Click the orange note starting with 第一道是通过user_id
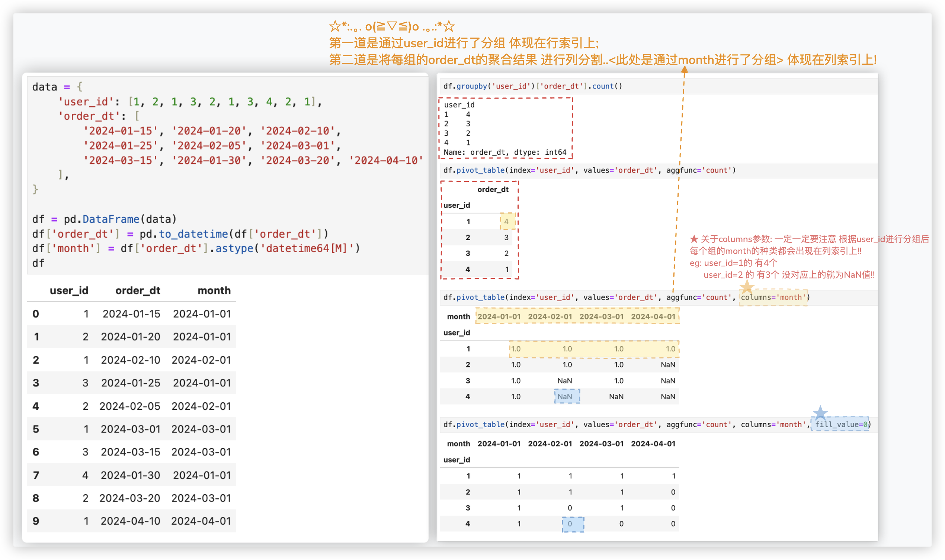Viewport: 945px width, 560px height. 463,43
